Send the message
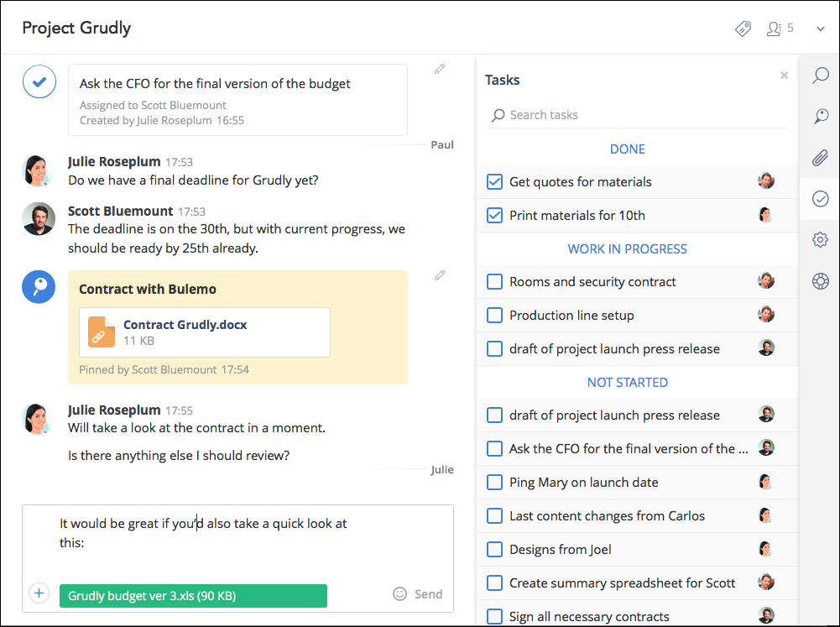The image size is (840, 627). click(429, 594)
